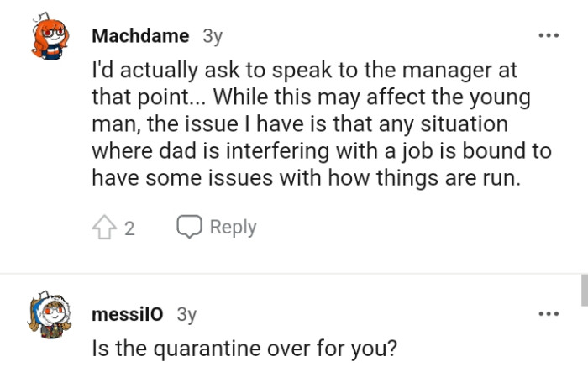Screen dimensions: 588x383
Task: Click the 3y timestamp beside messilO
Action: pos(186,314)
